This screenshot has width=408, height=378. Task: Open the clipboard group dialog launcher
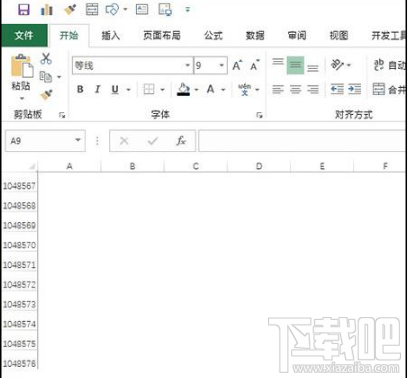[62, 115]
